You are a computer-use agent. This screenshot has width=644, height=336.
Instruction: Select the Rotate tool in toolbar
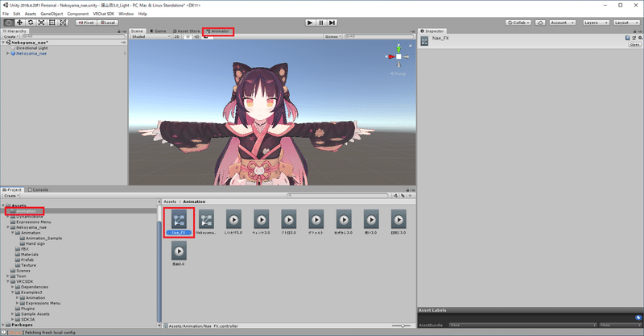pos(31,23)
